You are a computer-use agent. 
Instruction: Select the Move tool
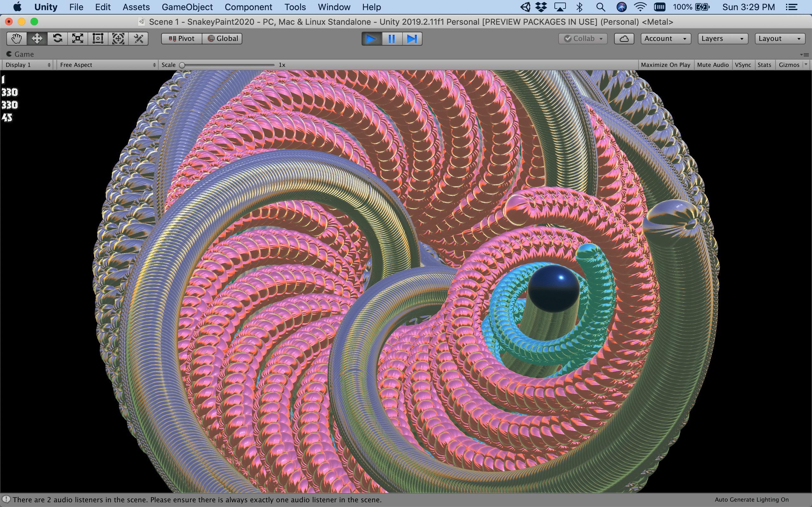(37, 38)
